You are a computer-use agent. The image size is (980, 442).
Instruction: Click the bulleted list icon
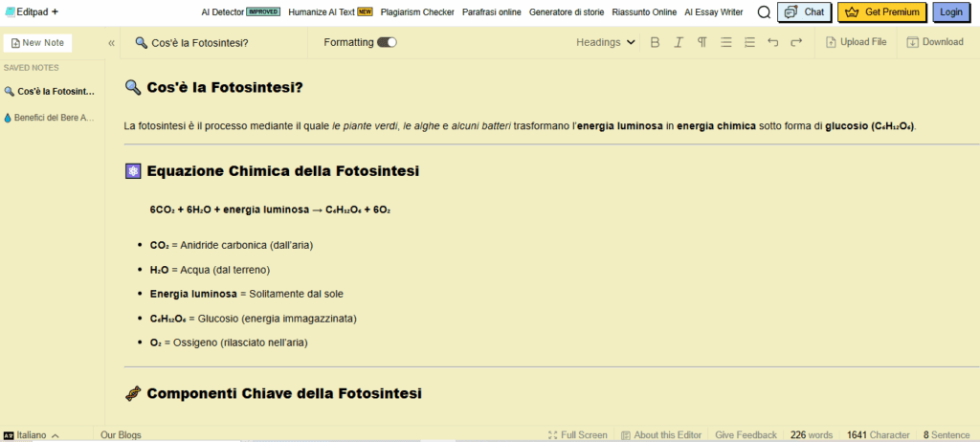726,42
